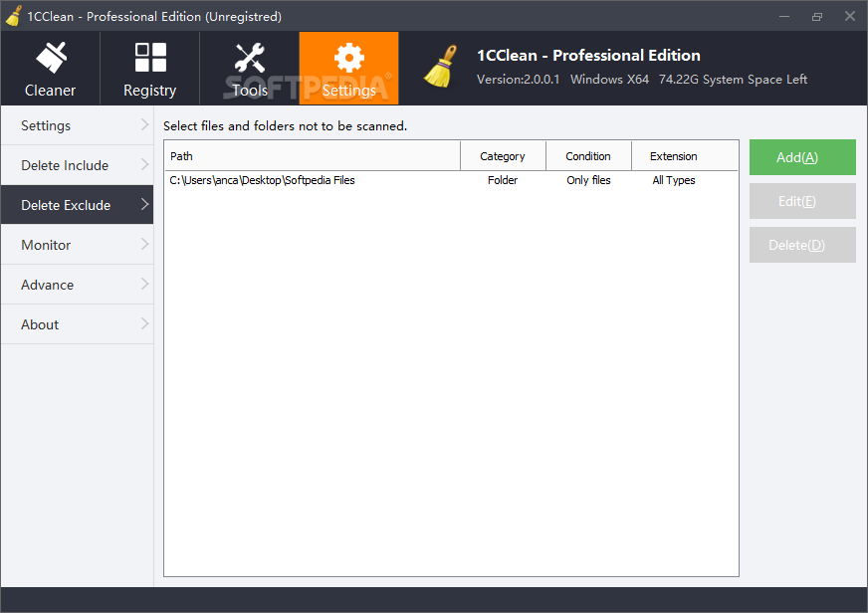Sort by the Category column header
Screen dimensions: 868x613
coord(503,156)
